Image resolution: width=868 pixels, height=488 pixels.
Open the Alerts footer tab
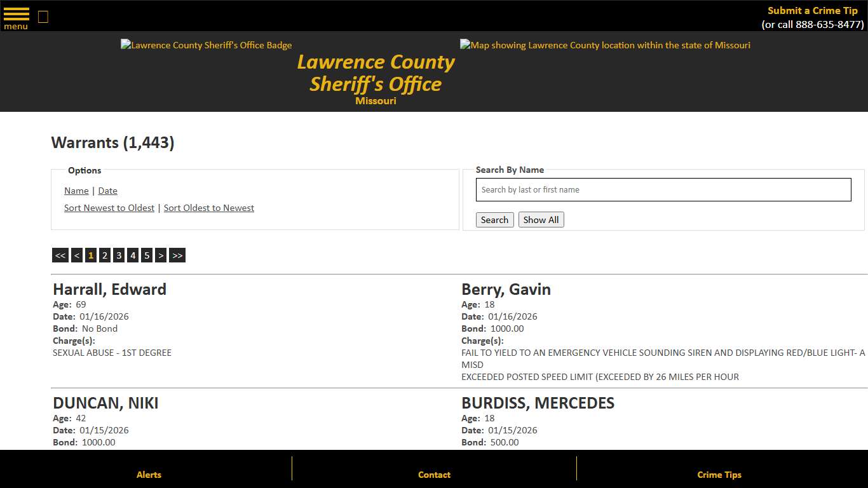coord(148,475)
